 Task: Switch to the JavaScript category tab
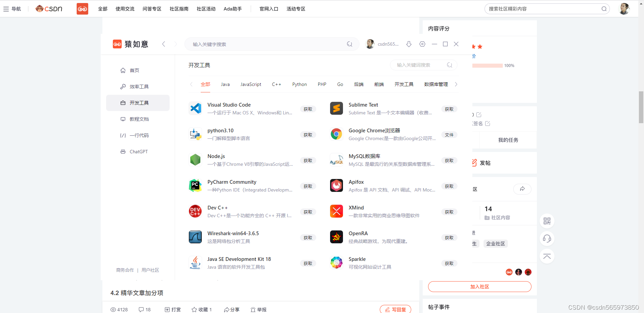coord(251,84)
